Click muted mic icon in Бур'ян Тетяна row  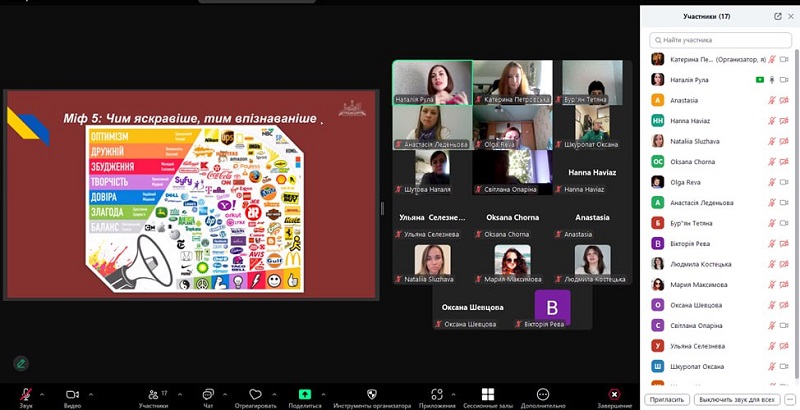pos(772,223)
